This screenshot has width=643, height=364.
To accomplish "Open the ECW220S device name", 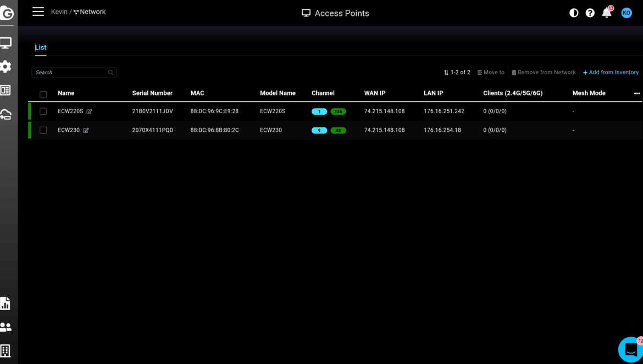I will click(x=70, y=111).
